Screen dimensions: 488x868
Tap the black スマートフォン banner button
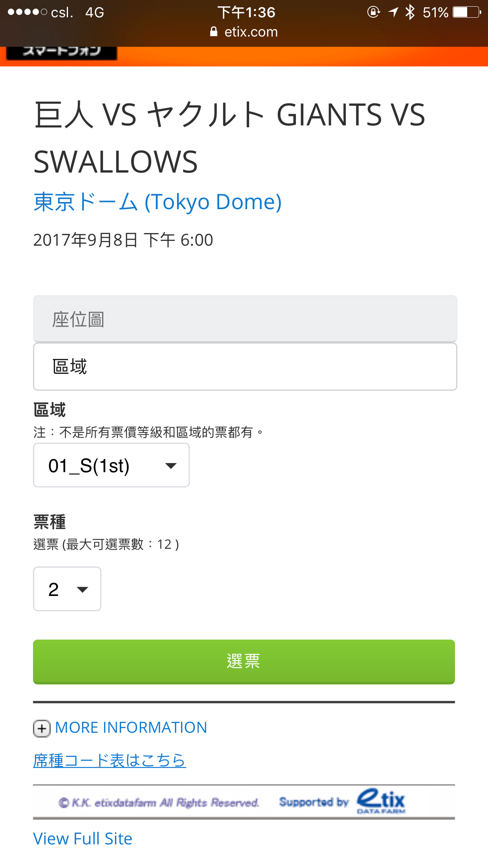click(x=62, y=52)
